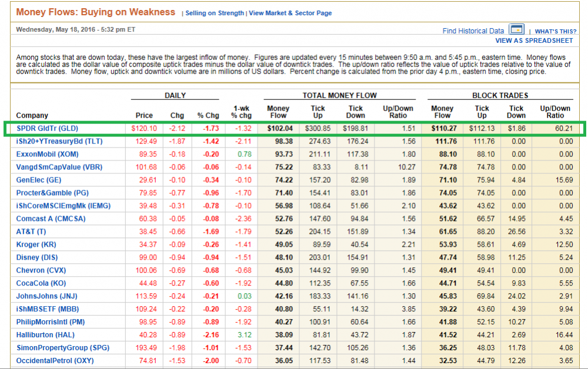The height and width of the screenshot is (369, 588).
Task: Open the AT&T (T) stock link
Action: [31, 232]
